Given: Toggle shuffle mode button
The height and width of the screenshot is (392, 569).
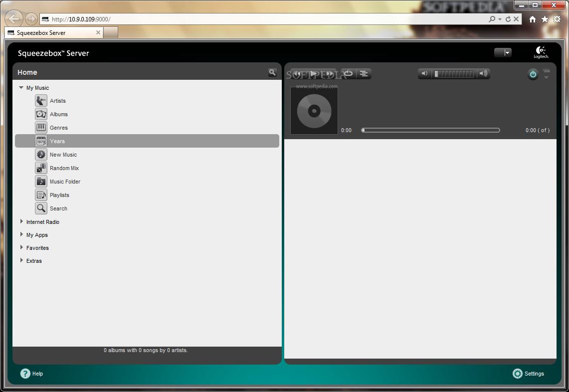Looking at the screenshot, I should click(364, 74).
